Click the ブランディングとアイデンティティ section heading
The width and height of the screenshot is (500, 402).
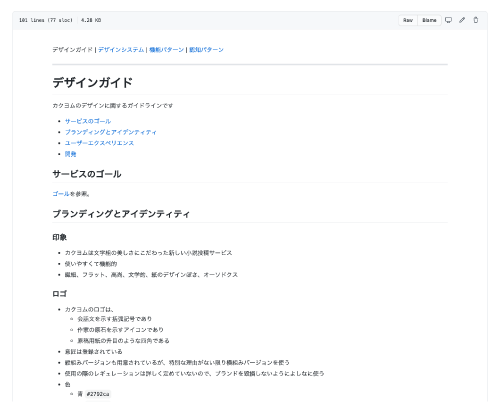pos(121,214)
